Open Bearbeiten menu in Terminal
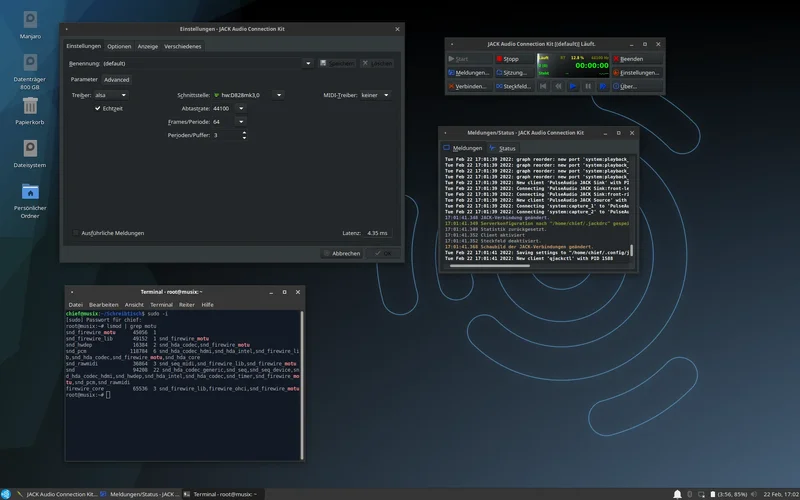The height and width of the screenshot is (500, 800). point(103,304)
